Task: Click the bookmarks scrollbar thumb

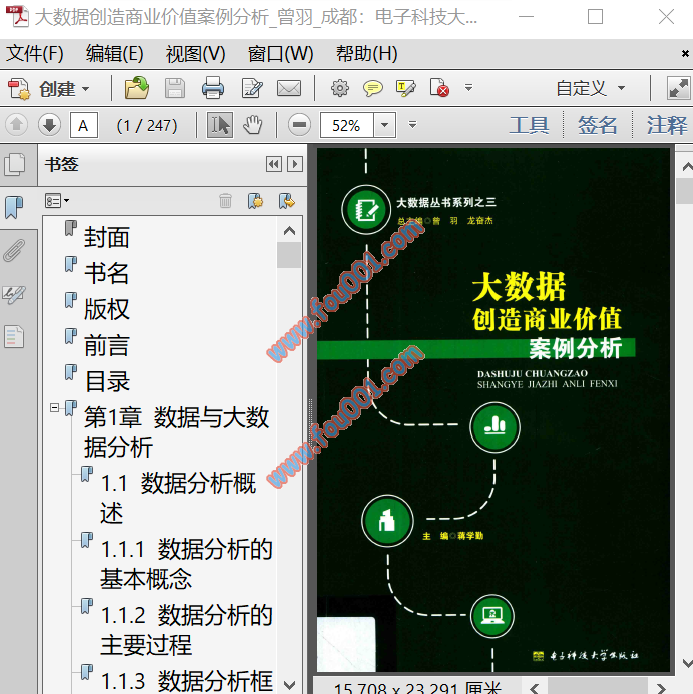Action: tap(289, 254)
